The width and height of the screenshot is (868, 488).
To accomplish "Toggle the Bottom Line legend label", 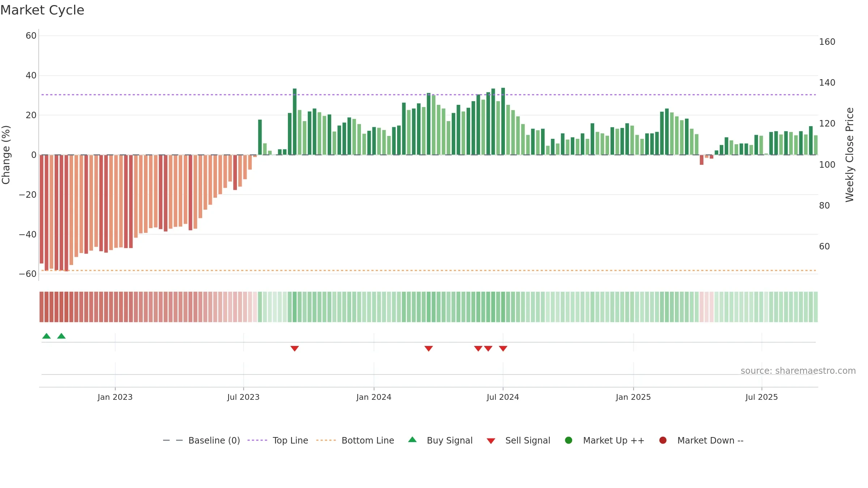I will point(368,440).
